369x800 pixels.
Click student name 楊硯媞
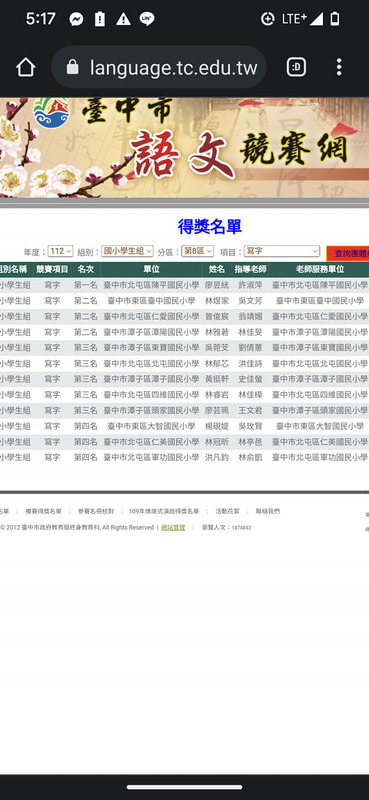click(217, 426)
